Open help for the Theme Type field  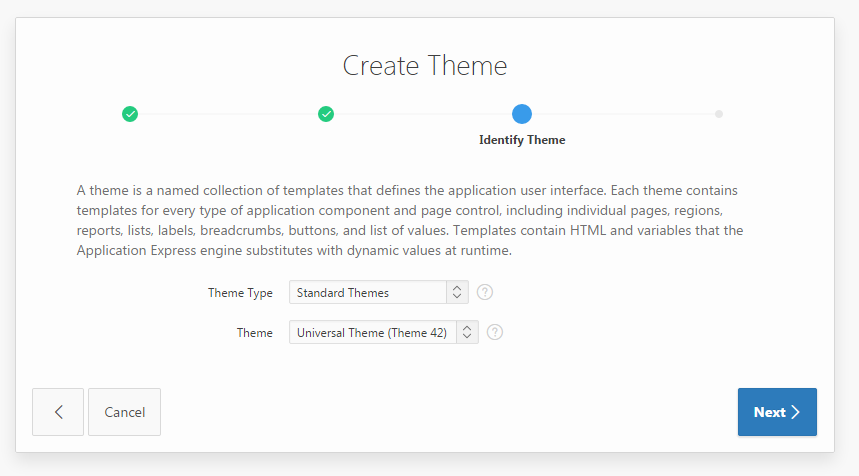[x=485, y=292]
